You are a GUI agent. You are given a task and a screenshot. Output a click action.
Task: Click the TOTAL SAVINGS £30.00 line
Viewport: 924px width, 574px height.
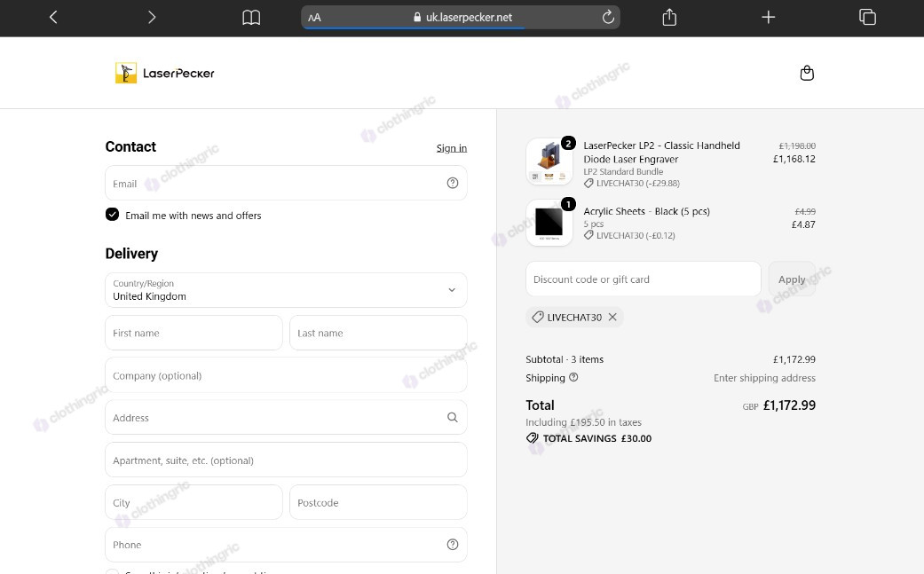[x=589, y=438]
